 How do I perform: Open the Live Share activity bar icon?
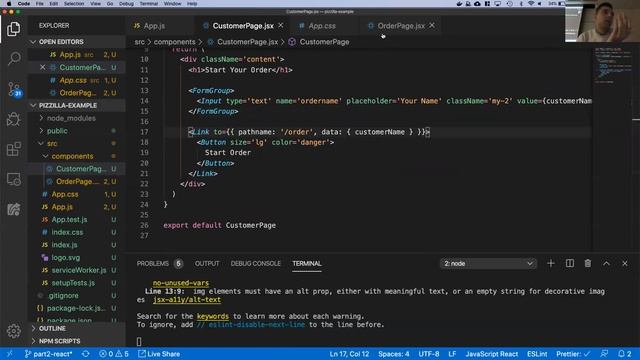[13, 209]
